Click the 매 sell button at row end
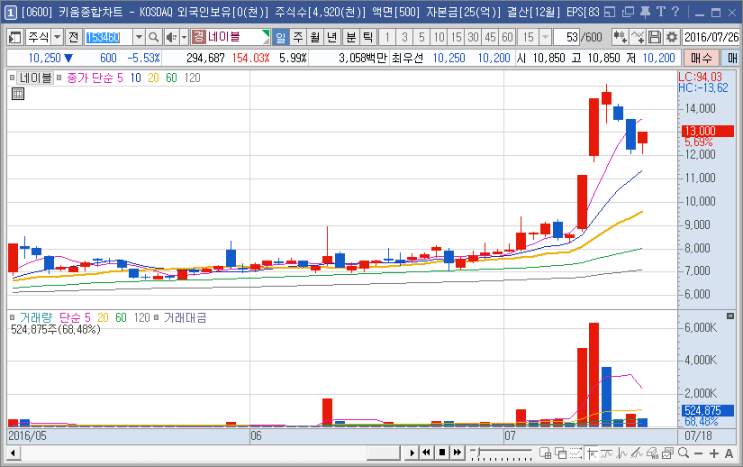 (x=731, y=58)
